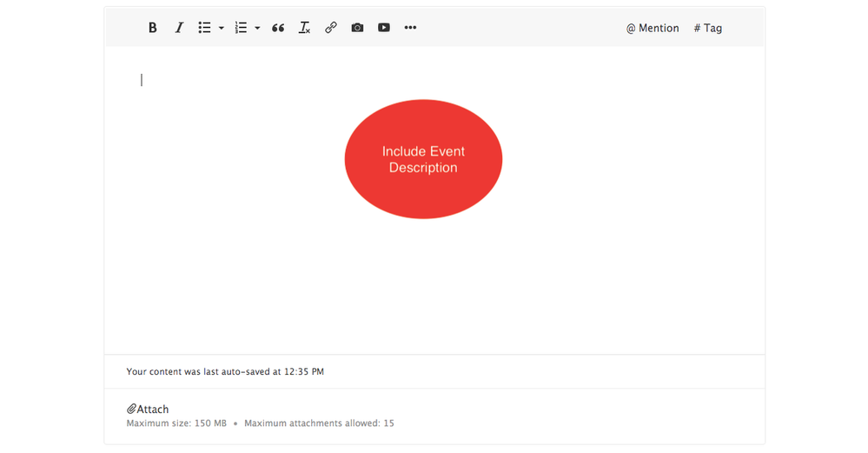Insert an image with the camera icon
This screenshot has width=868, height=453.
point(357,28)
